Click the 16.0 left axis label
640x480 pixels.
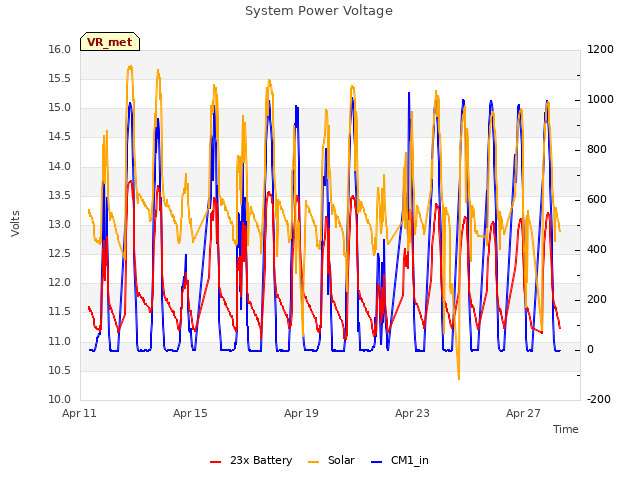point(60,49)
